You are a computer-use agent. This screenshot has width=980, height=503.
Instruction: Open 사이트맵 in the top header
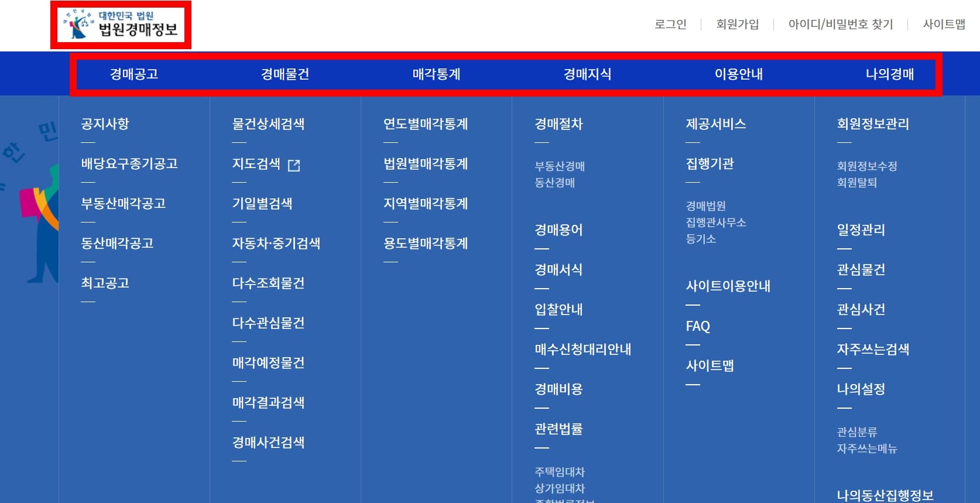(x=944, y=24)
